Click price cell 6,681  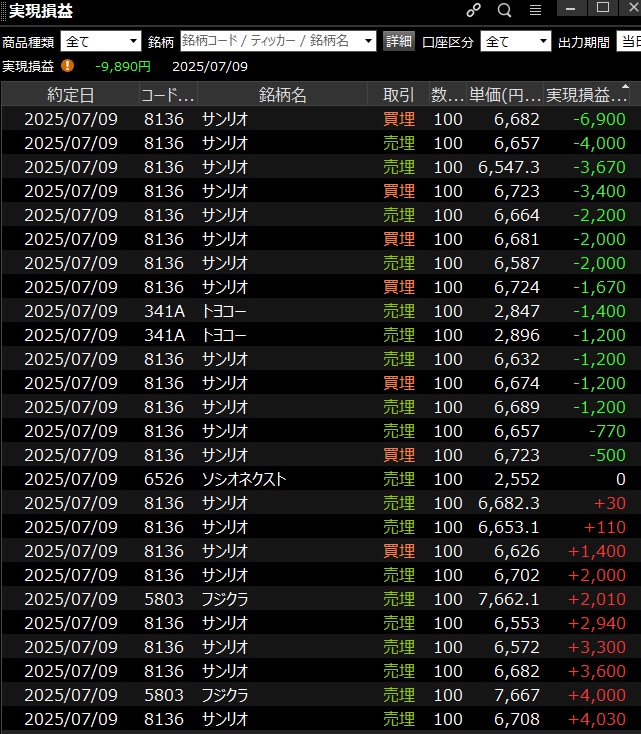point(517,239)
